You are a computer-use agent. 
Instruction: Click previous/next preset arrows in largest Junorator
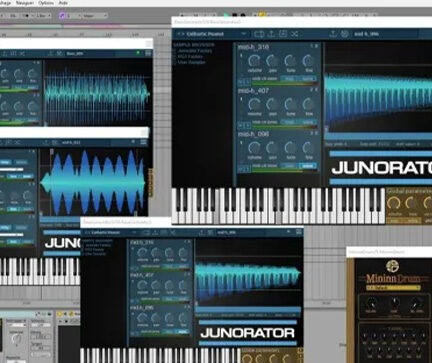(x=180, y=34)
